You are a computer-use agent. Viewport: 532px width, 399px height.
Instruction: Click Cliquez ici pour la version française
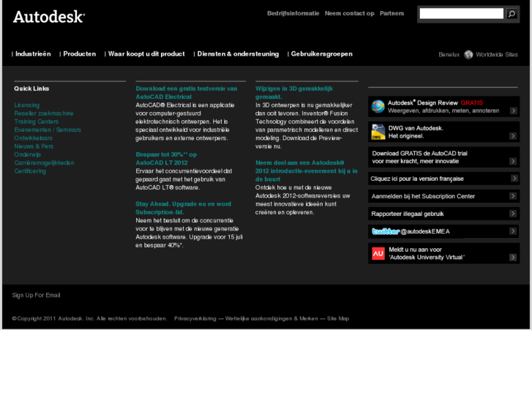pyautogui.click(x=417, y=179)
